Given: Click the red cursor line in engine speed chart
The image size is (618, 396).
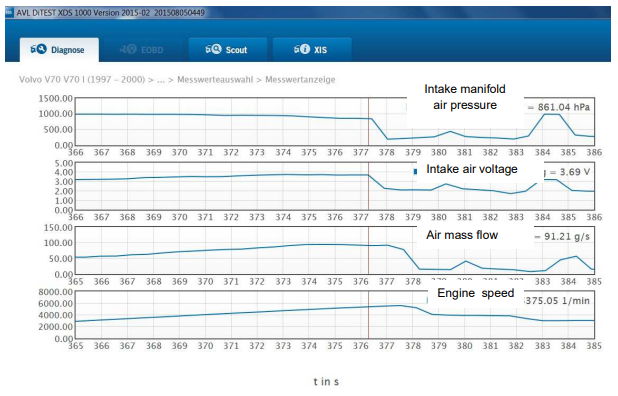Looking at the screenshot, I should [369, 314].
